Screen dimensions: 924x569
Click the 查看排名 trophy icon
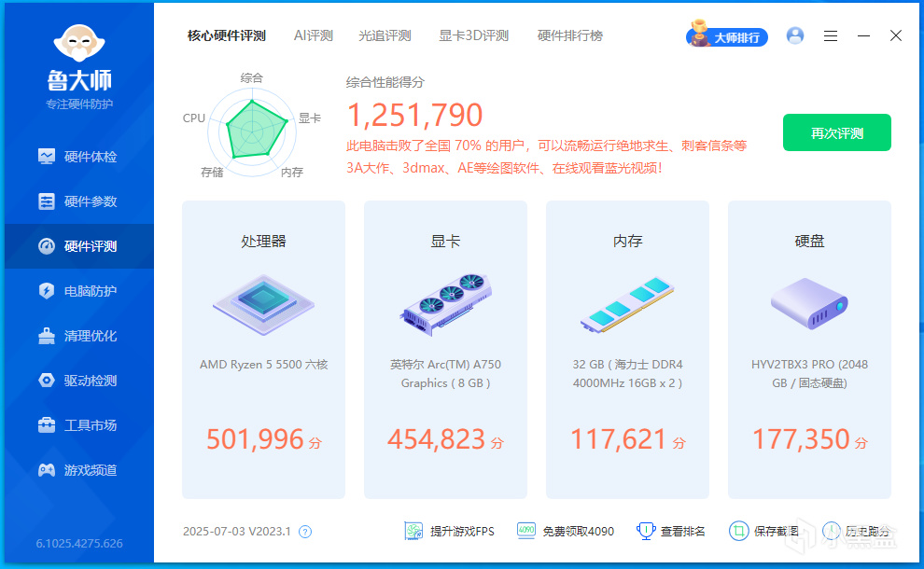646,532
